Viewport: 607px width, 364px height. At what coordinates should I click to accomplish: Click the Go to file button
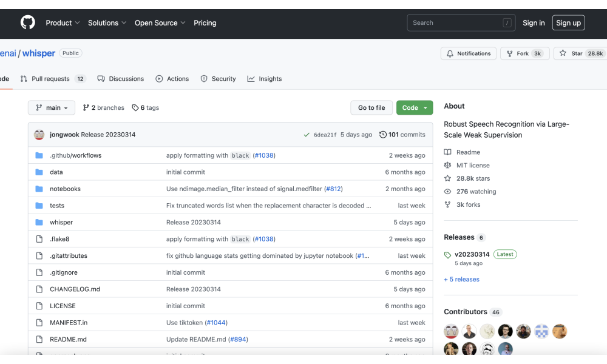tap(371, 107)
